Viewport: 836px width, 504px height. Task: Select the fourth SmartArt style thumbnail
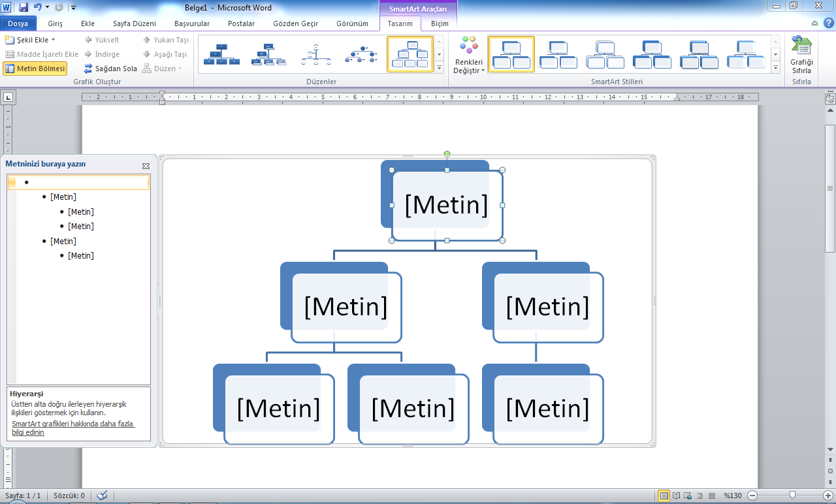(652, 54)
